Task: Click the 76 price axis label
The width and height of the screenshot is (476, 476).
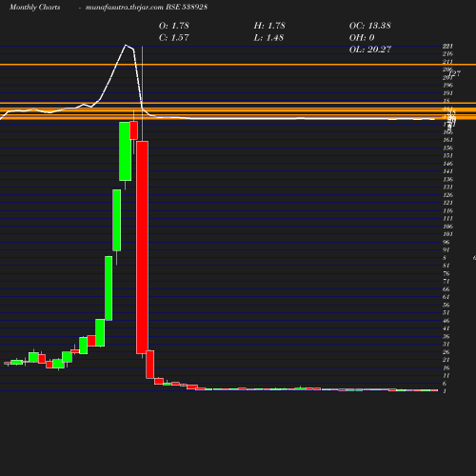Action: pos(446,273)
